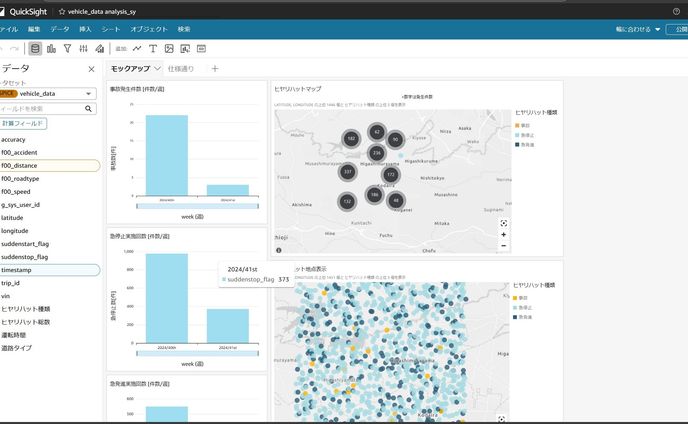Close the データ panel with X
Screen dimensions: 688x424
92,69
